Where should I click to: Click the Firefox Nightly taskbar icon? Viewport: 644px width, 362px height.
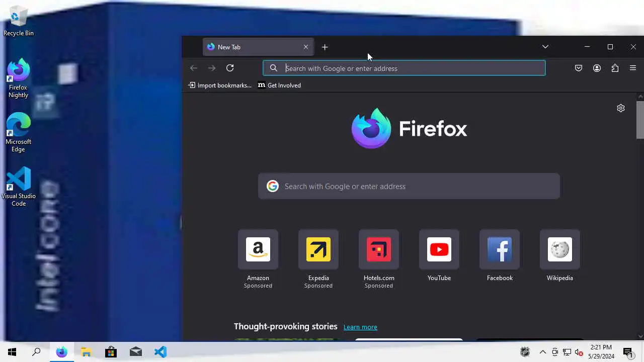pyautogui.click(x=62, y=352)
